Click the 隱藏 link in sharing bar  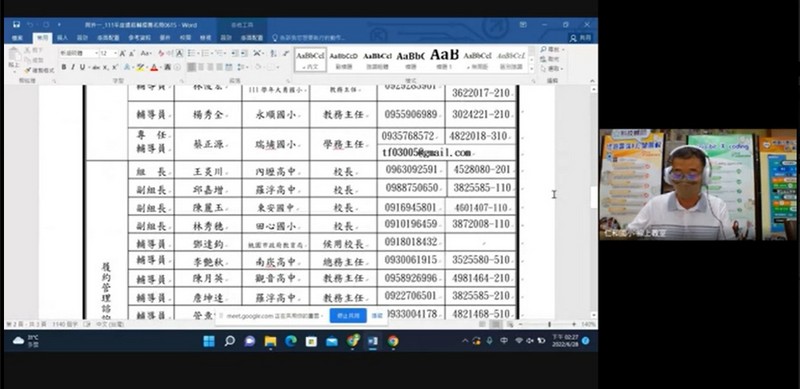pos(377,316)
